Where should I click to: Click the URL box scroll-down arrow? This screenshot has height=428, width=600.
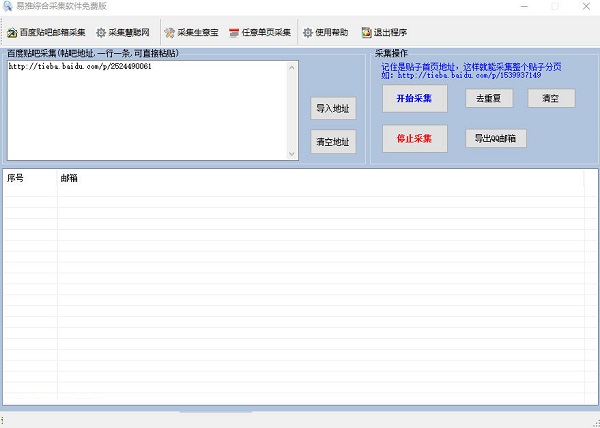click(293, 152)
